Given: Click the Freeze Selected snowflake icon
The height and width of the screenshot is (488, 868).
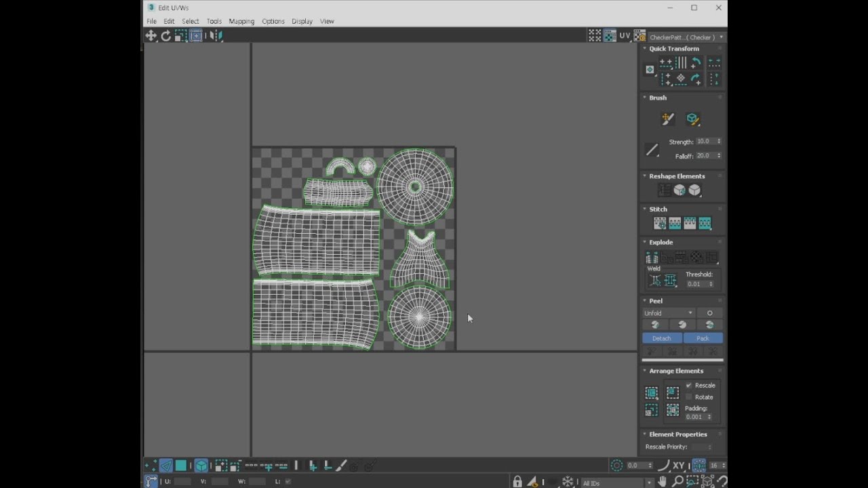Looking at the screenshot, I should tap(568, 482).
